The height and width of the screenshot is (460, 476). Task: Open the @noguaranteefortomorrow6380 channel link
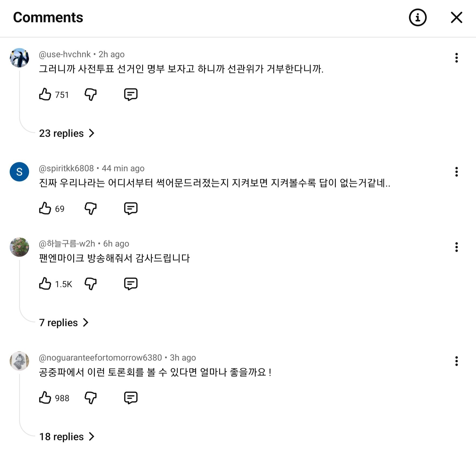point(100,358)
